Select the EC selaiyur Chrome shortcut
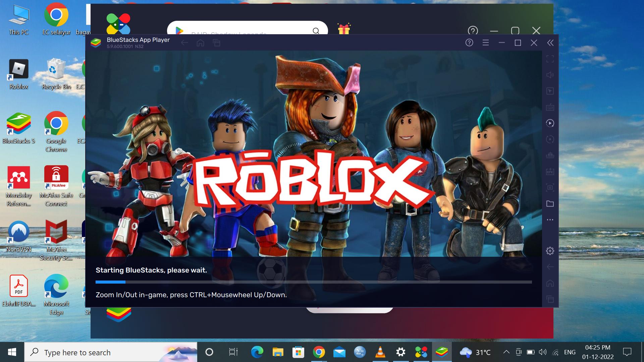644x362 pixels. click(56, 19)
